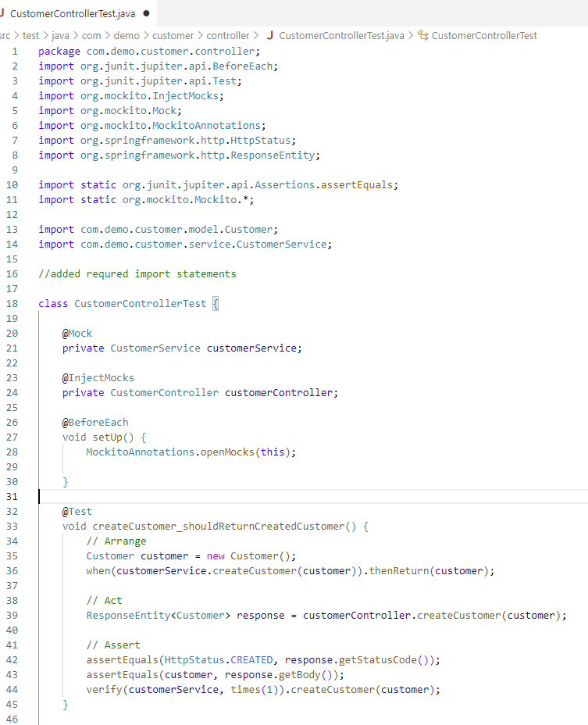Click line number 27 in the gutter

tap(12, 437)
